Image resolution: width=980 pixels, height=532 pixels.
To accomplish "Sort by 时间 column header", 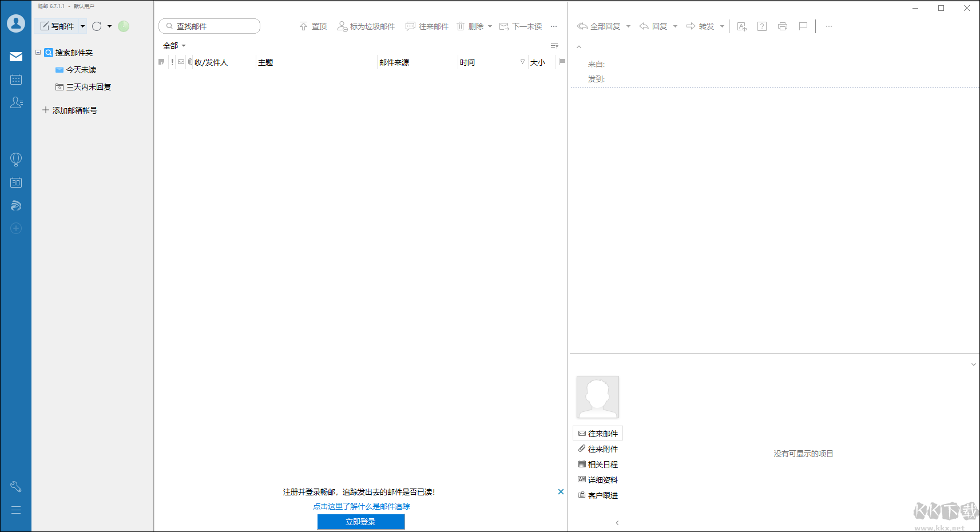I will pyautogui.click(x=467, y=62).
